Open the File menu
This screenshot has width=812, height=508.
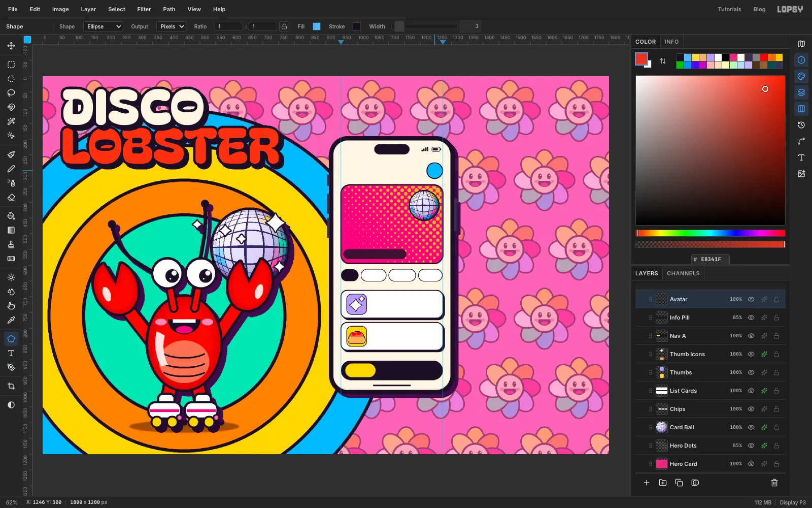pos(13,9)
